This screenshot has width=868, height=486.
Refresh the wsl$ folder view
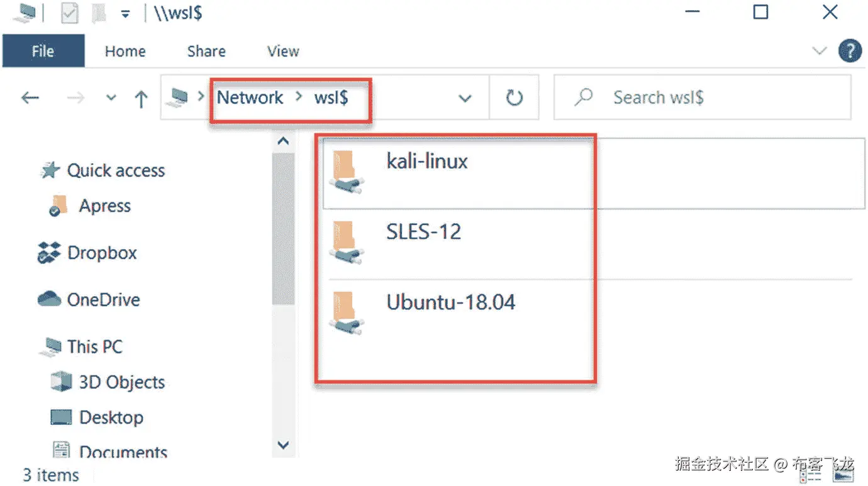coord(514,97)
